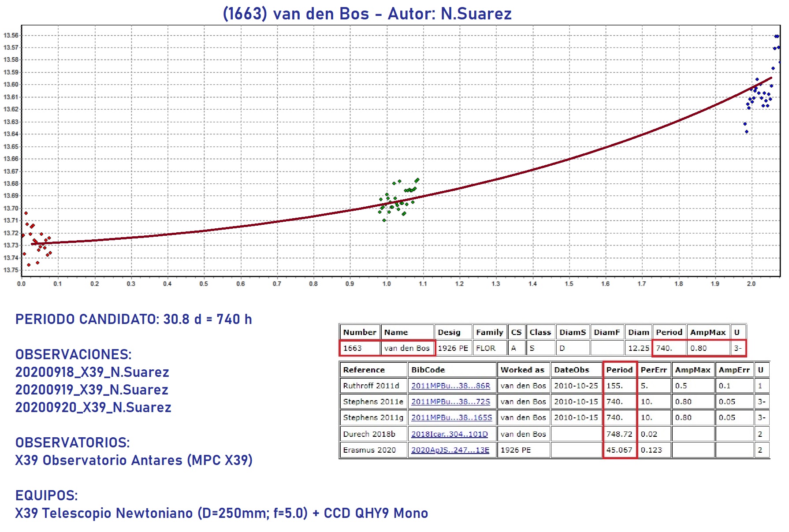This screenshot has height=532, width=789.
Task: Select the PerErr column header
Action: pyautogui.click(x=654, y=370)
